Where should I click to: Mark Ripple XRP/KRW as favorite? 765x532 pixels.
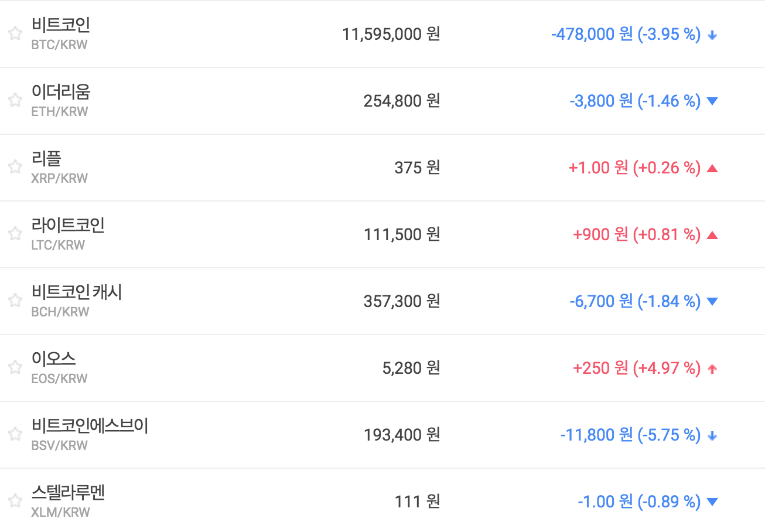[15, 167]
